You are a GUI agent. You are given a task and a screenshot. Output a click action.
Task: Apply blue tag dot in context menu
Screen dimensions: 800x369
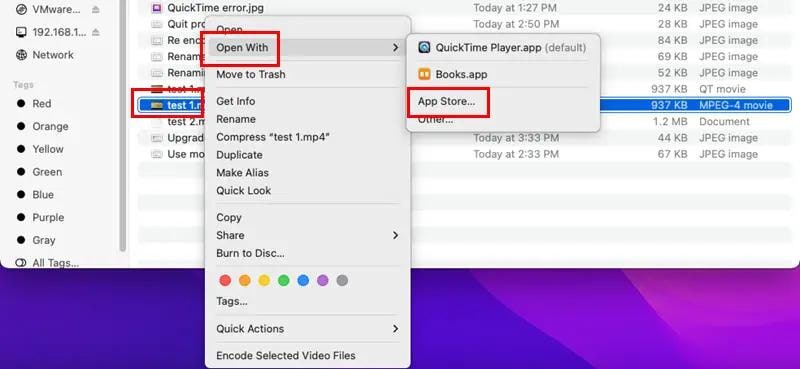coord(303,280)
